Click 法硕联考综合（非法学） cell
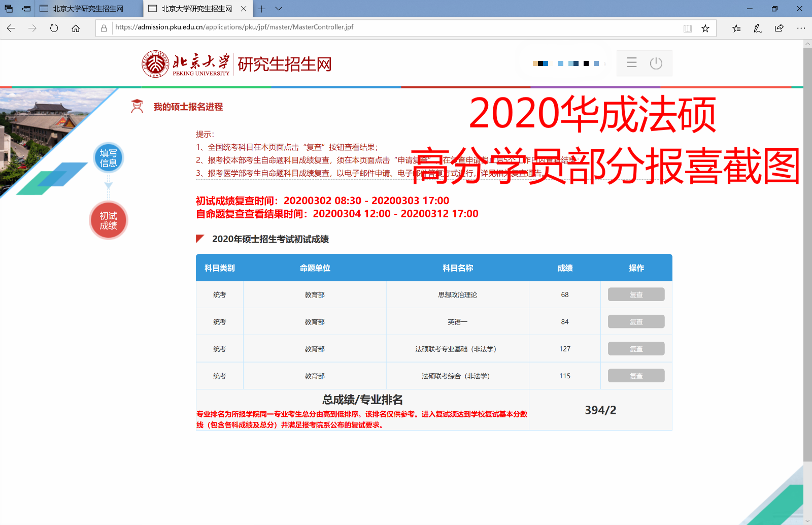812x525 pixels. pyautogui.click(x=457, y=376)
